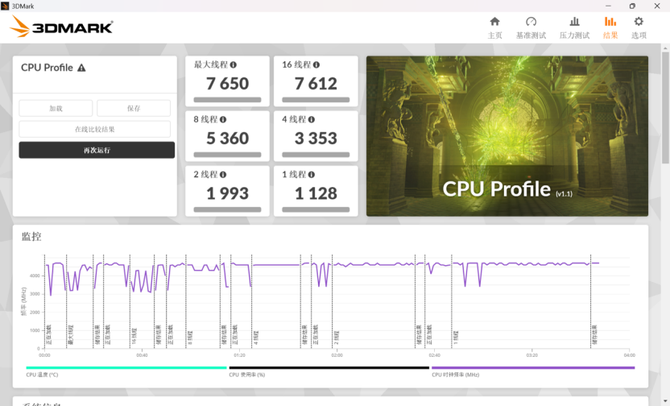
Task: Click the 最大线程 marker line in the chart
Action: click(x=67, y=302)
